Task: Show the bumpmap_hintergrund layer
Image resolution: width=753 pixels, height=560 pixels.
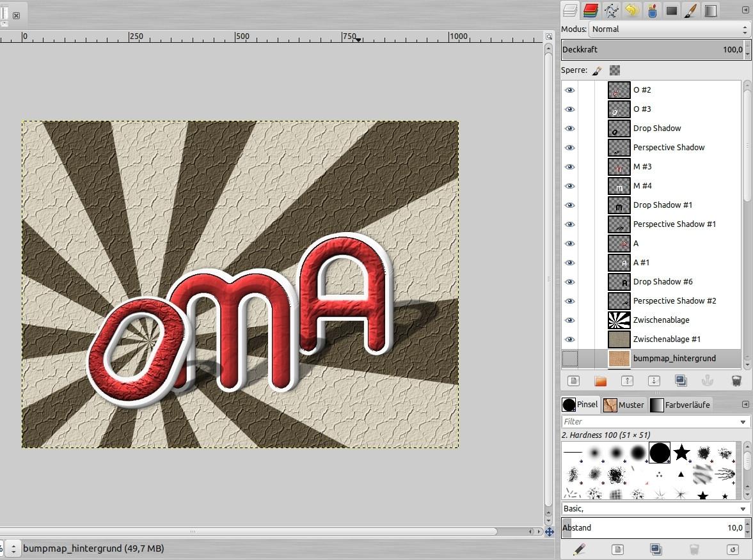Action: [x=569, y=359]
